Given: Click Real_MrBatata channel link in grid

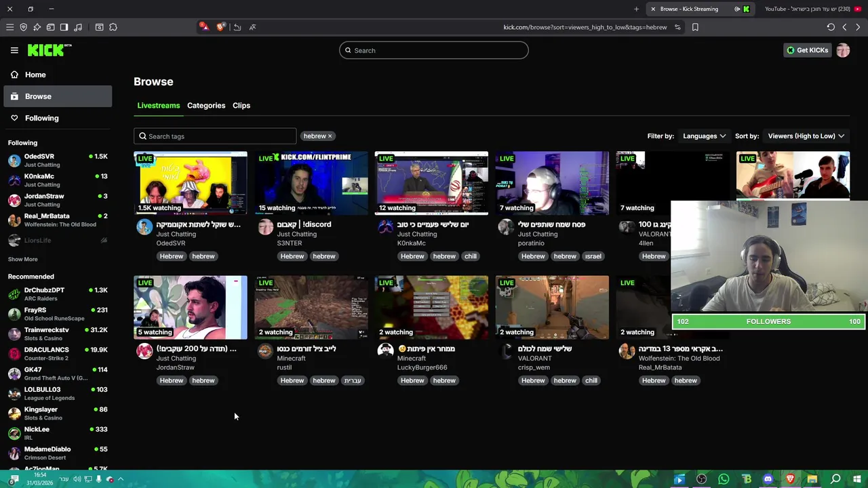Looking at the screenshot, I should [x=660, y=367].
